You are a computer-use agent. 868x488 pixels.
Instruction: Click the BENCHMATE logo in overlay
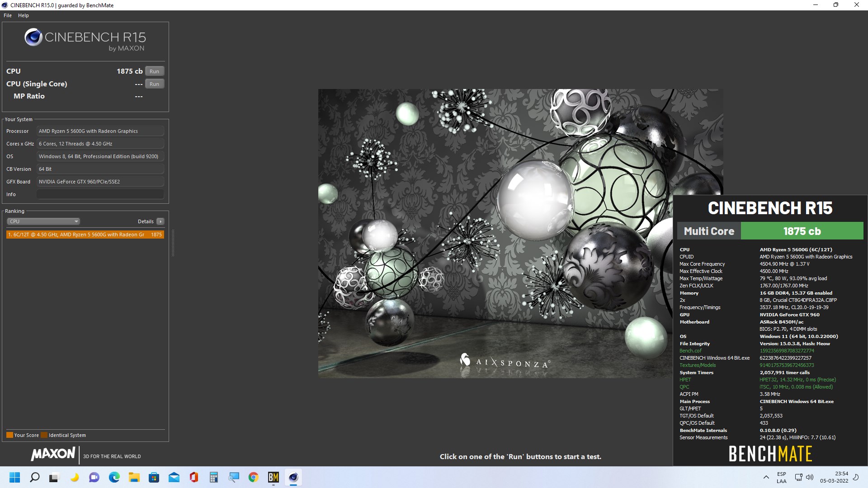(x=770, y=454)
